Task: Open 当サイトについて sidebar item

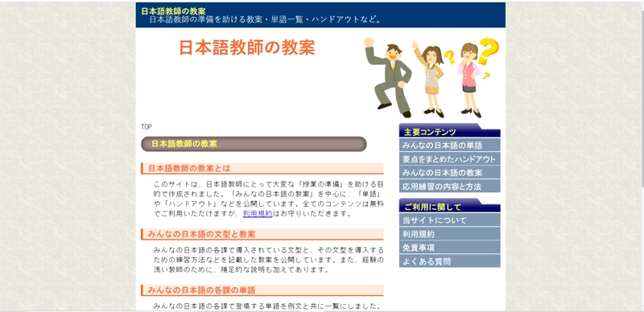Action: click(x=450, y=220)
